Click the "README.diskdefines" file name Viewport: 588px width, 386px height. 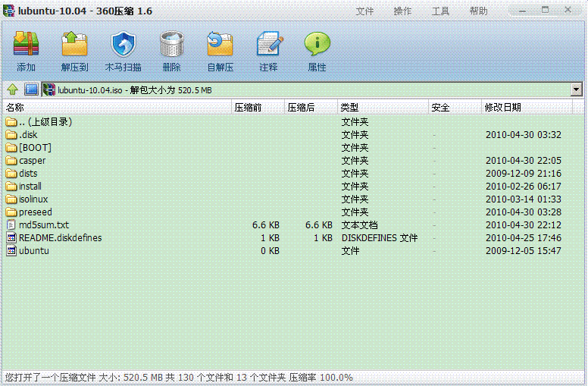[61, 237]
